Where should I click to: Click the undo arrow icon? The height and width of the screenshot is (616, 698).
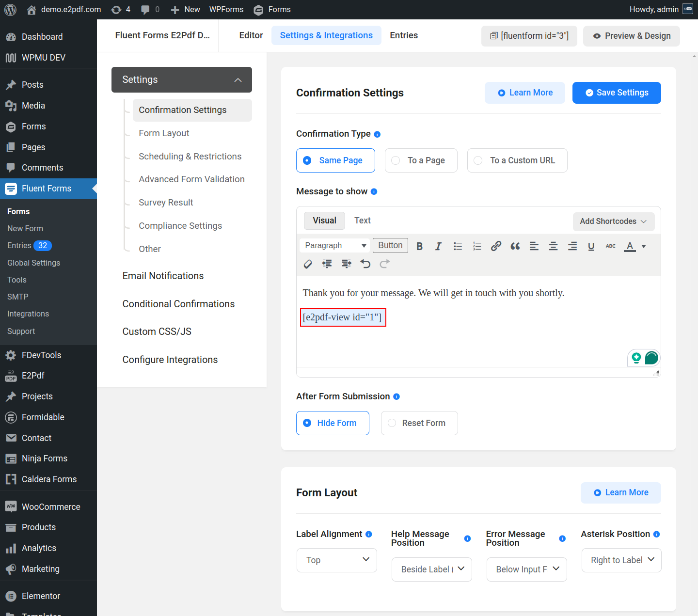(365, 264)
